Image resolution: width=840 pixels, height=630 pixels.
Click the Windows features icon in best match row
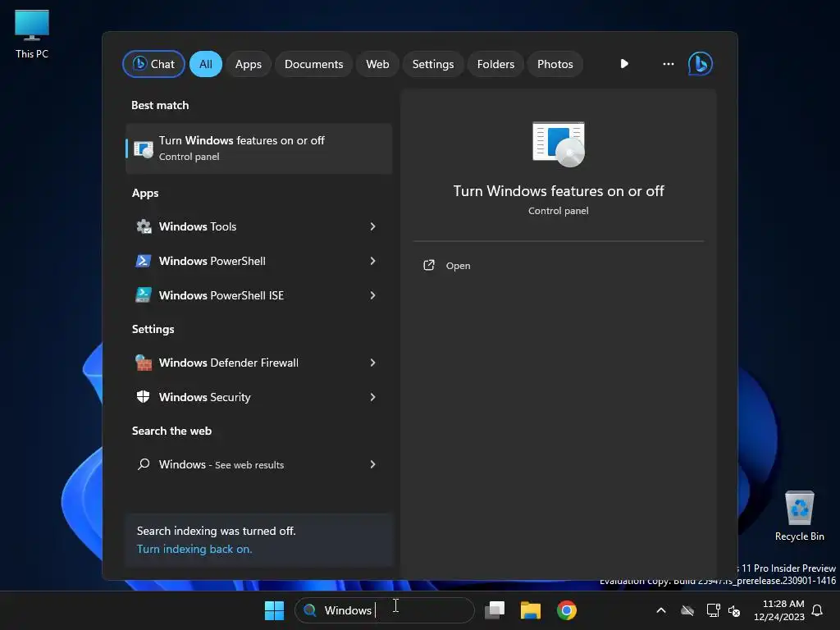pyautogui.click(x=143, y=148)
